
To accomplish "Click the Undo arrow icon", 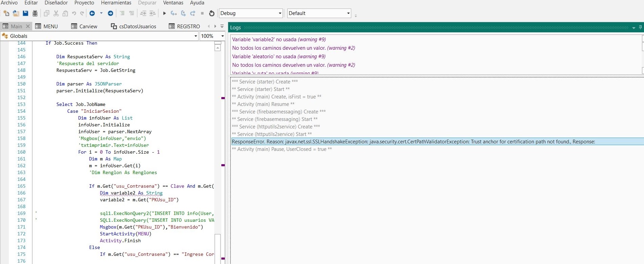I will 74,13.
